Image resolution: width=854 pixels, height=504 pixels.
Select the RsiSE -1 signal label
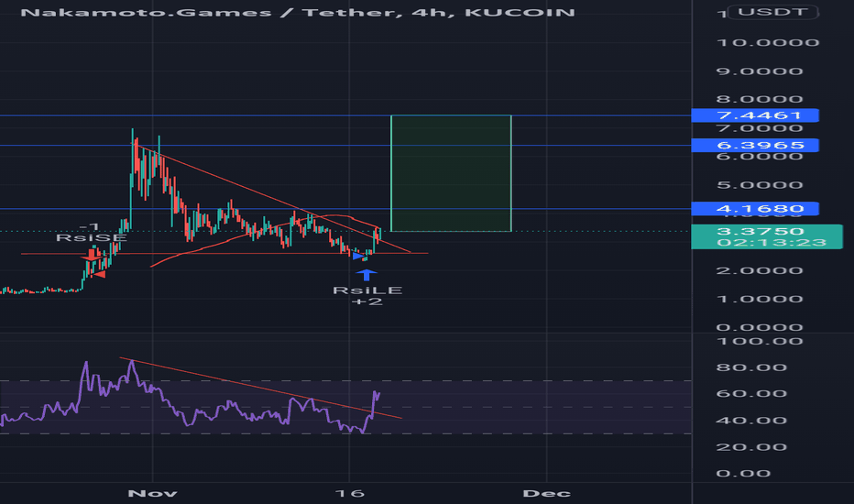tap(92, 233)
